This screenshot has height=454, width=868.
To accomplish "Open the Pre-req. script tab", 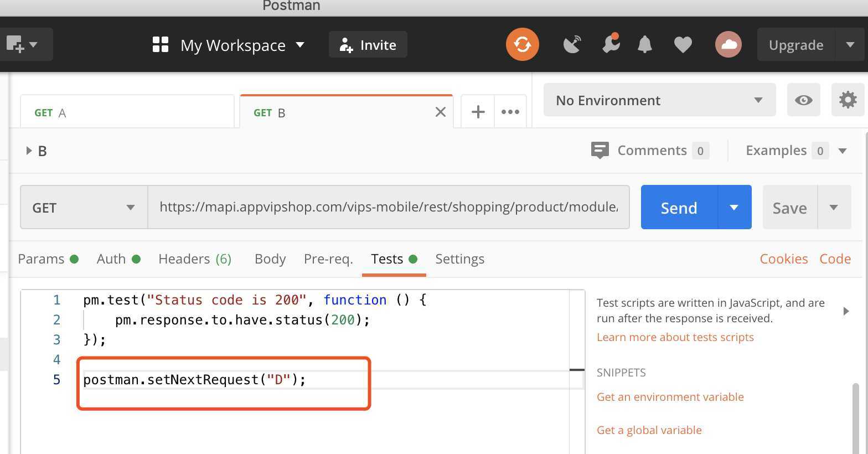I will pyautogui.click(x=328, y=259).
